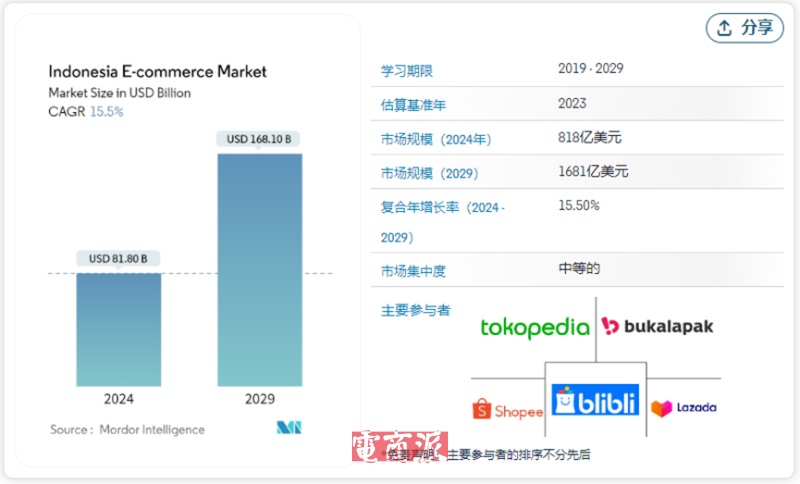
Task: Click the Tokopedia logo
Action: pos(534,327)
